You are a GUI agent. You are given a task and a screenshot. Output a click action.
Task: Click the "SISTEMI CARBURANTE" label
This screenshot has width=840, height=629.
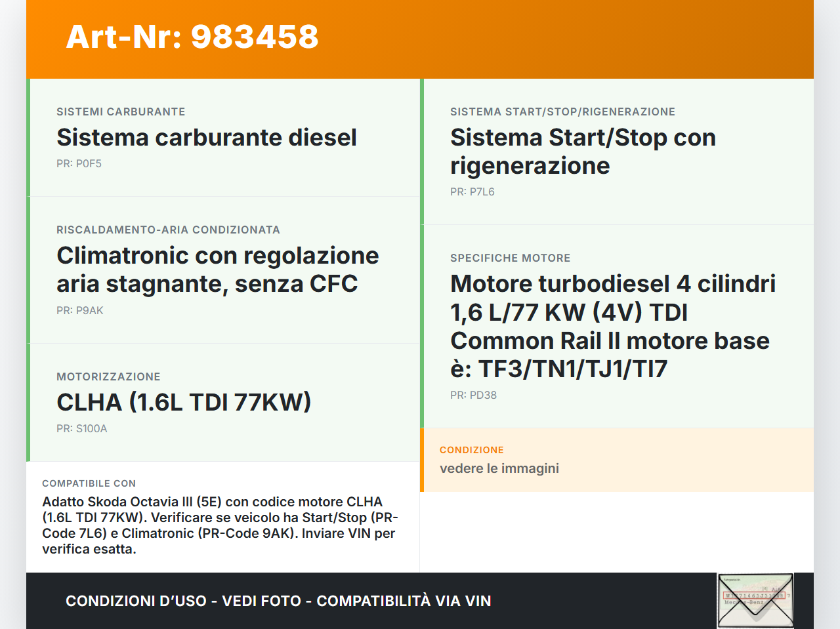[x=121, y=112]
